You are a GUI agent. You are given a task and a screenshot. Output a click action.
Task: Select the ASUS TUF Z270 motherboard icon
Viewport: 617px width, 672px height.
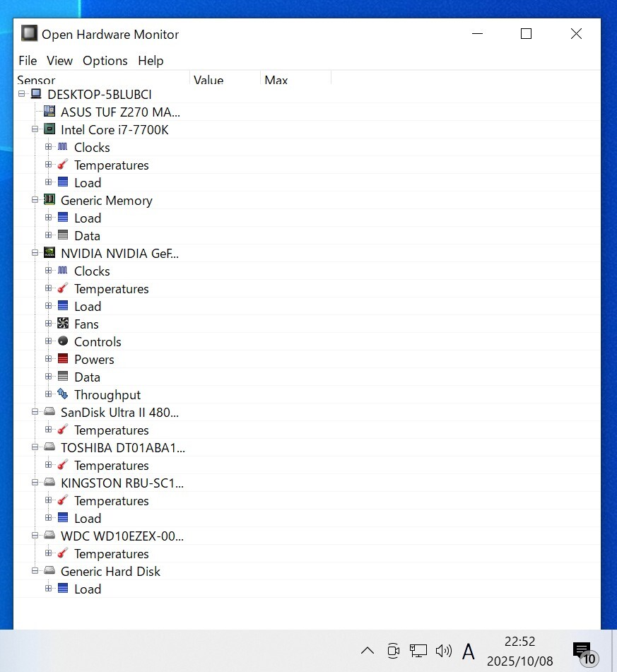[x=49, y=112]
